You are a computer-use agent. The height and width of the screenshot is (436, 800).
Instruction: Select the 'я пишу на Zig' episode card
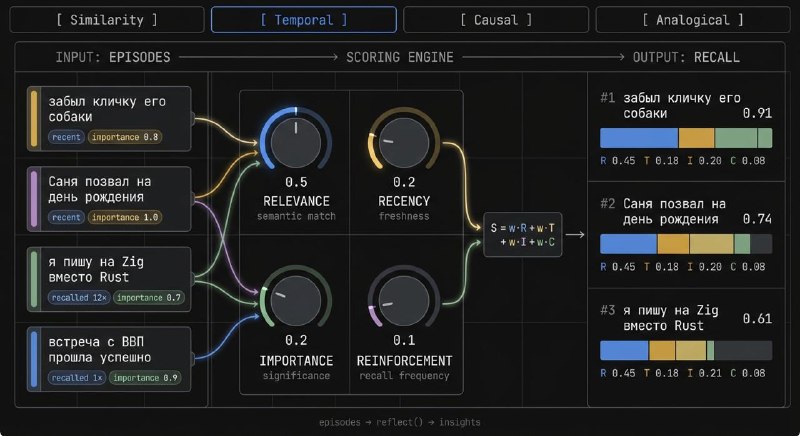click(x=109, y=279)
